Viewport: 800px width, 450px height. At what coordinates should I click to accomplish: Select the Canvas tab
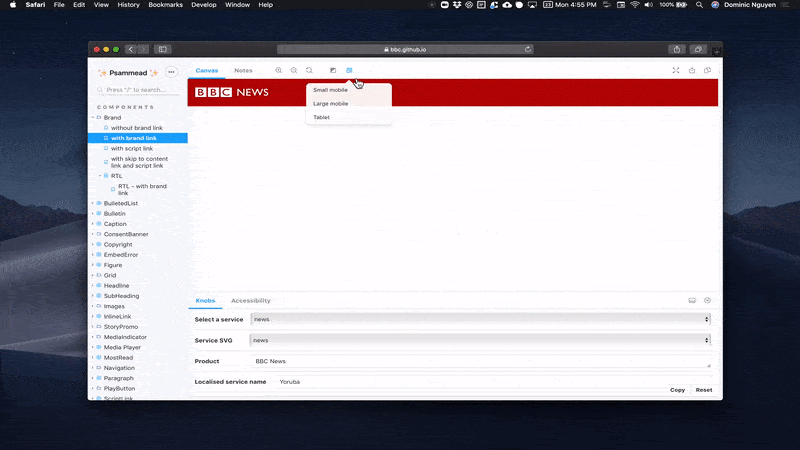click(x=207, y=70)
